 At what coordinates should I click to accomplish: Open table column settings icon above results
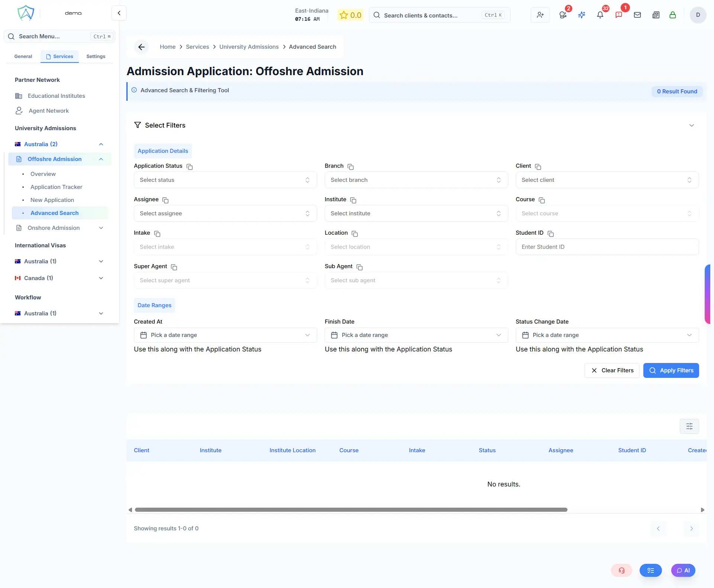[x=689, y=426]
